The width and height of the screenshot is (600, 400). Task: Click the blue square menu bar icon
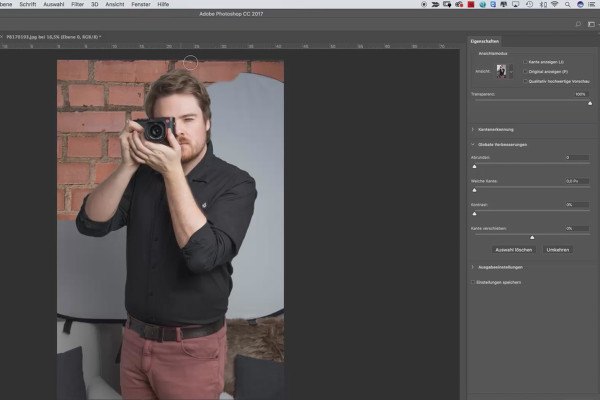click(493, 4)
